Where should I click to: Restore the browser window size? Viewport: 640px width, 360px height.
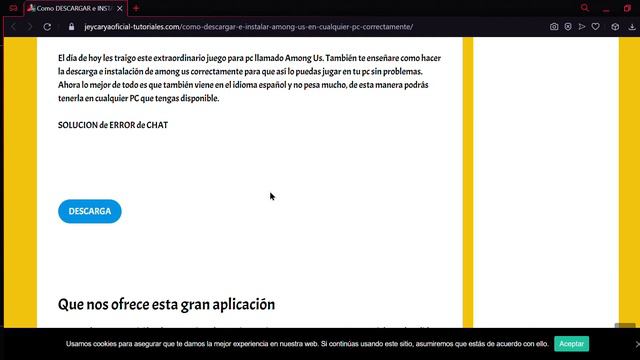coord(627,8)
